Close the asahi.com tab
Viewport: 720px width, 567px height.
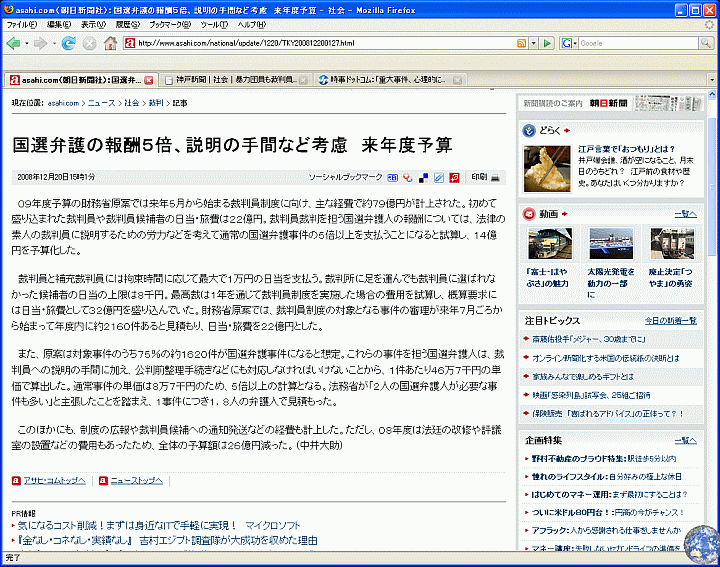148,79
